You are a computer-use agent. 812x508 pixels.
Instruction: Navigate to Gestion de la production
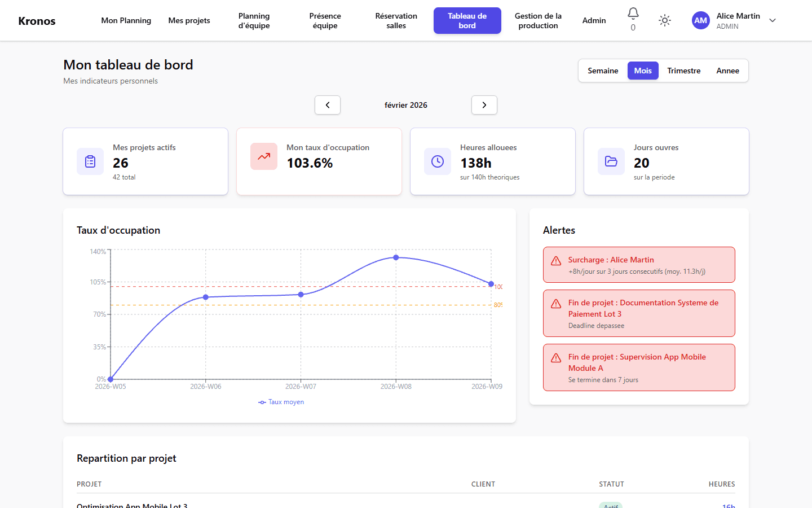click(x=538, y=21)
